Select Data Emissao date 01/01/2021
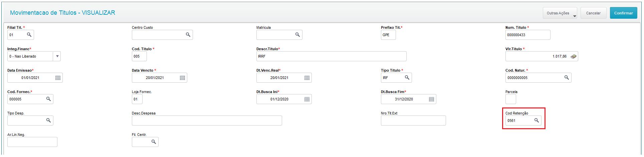This screenshot has width=644, height=157. [30, 78]
